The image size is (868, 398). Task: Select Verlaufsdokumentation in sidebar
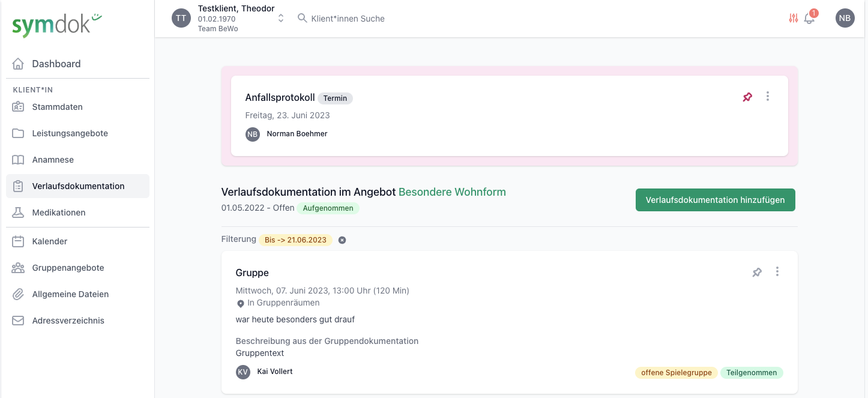click(78, 186)
